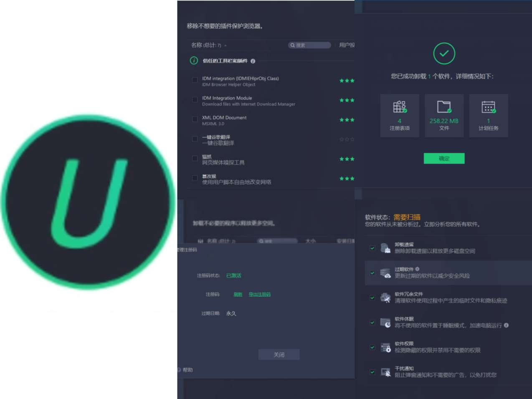Click the green 确定 button
Image resolution: width=532 pixels, height=399 pixels.
point(444,158)
